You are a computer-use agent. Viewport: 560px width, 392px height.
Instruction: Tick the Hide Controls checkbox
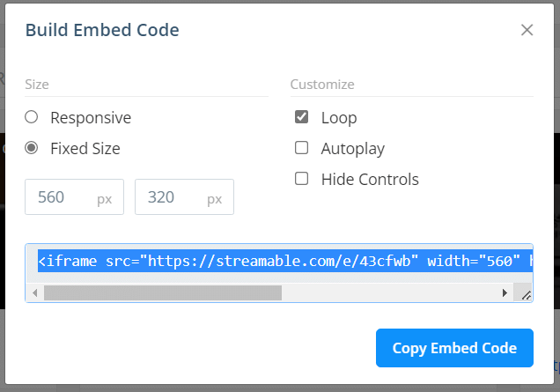tap(301, 178)
